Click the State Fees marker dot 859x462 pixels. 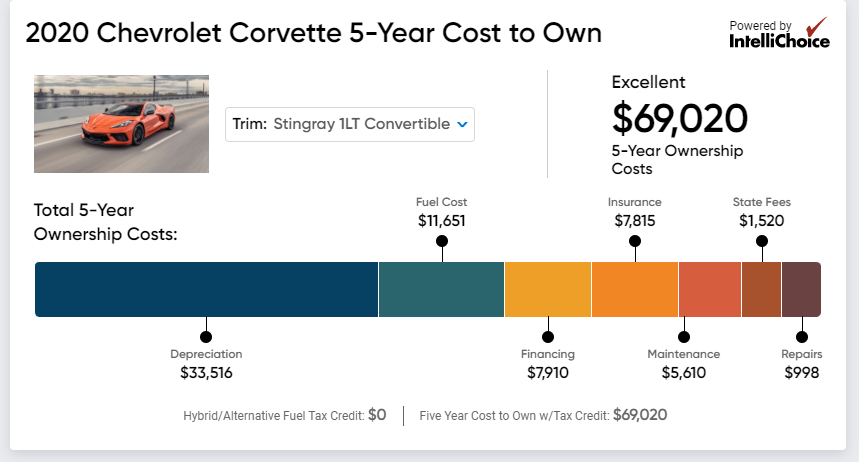tap(762, 241)
